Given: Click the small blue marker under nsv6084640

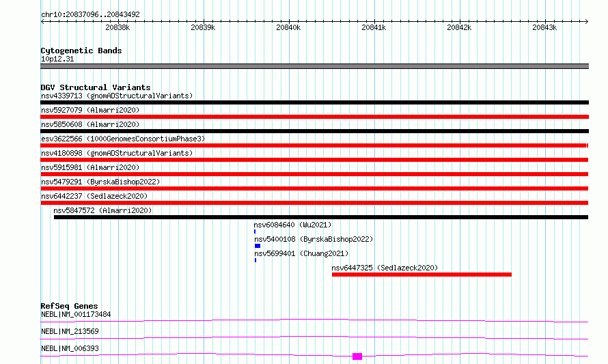Looking at the screenshot, I should [x=255, y=232].
